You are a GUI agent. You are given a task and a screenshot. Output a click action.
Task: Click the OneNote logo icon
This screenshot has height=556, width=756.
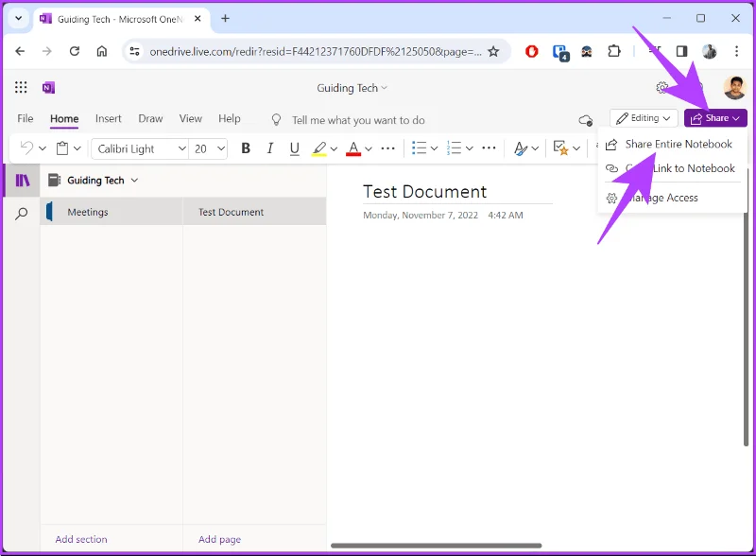(x=49, y=88)
